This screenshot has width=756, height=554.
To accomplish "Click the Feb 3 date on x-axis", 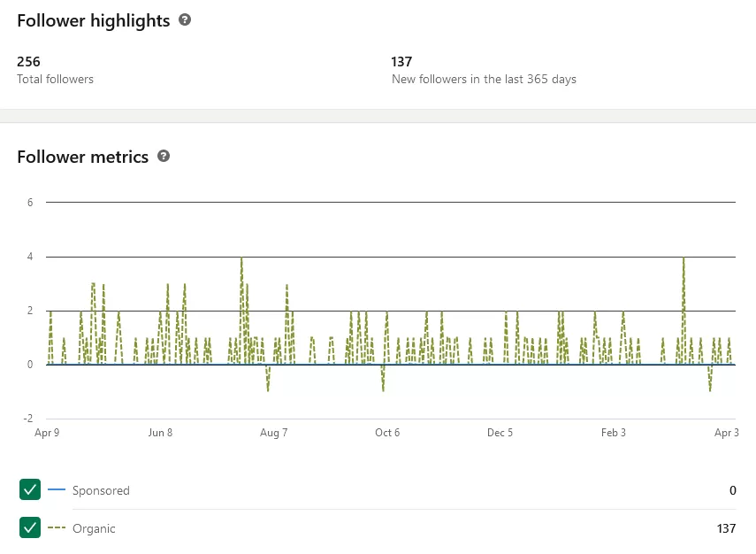I will tap(614, 433).
